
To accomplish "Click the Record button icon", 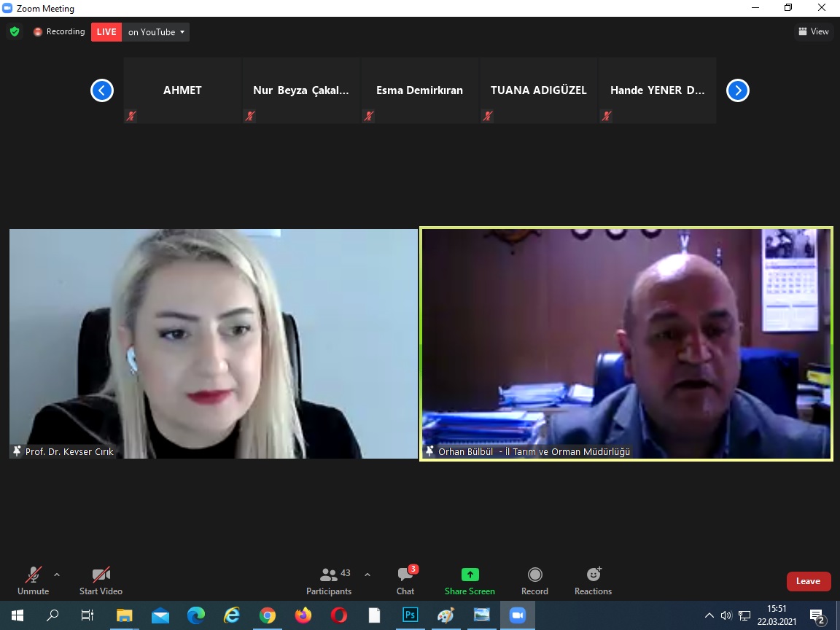I will [534, 575].
